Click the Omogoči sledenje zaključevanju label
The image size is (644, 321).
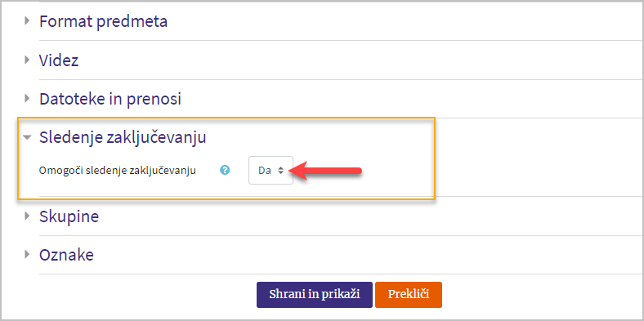(117, 171)
